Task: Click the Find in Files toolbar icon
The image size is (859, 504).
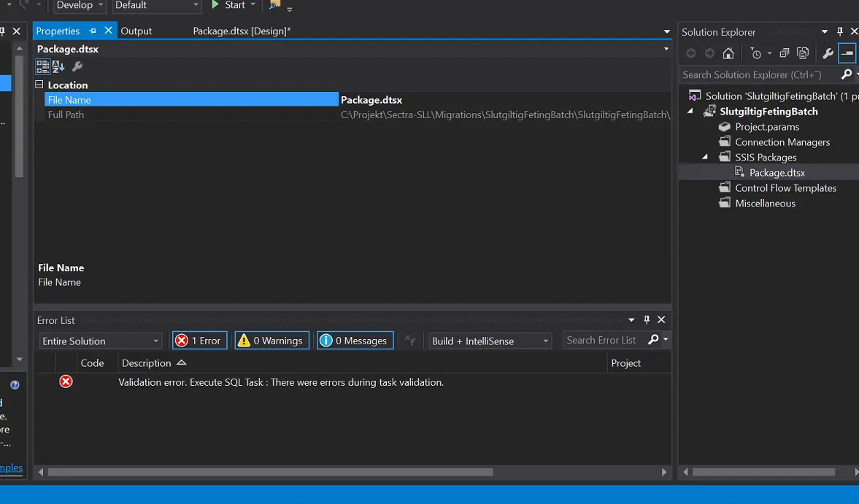Action: coord(274,6)
